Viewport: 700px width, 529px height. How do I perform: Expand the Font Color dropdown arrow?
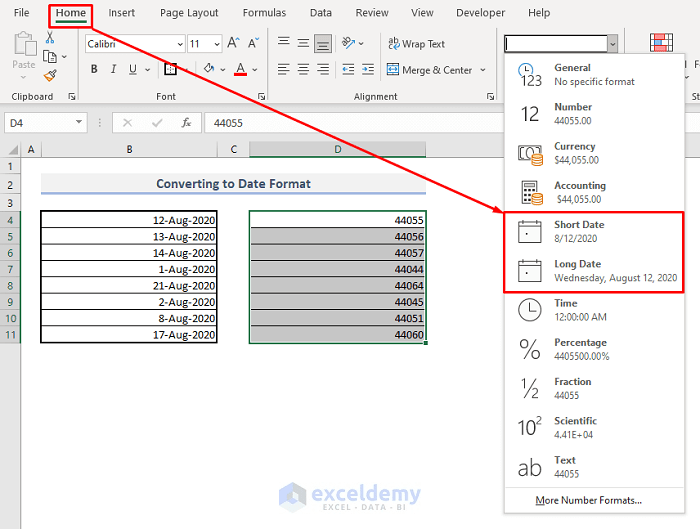coord(254,70)
